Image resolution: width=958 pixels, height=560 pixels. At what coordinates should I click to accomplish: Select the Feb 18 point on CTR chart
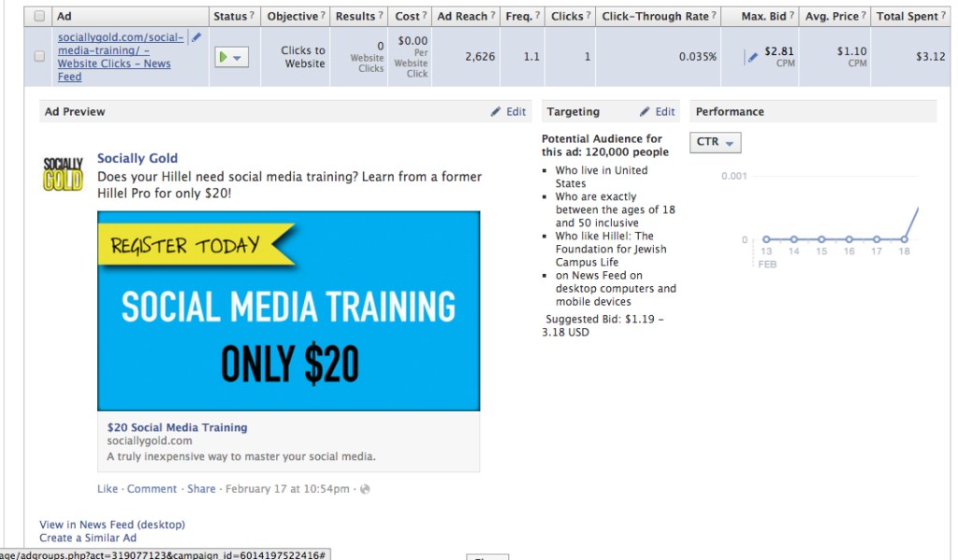[905, 239]
